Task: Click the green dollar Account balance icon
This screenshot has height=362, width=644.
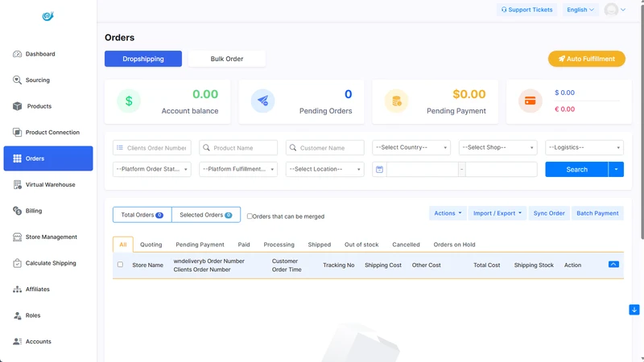Action: coord(129,101)
